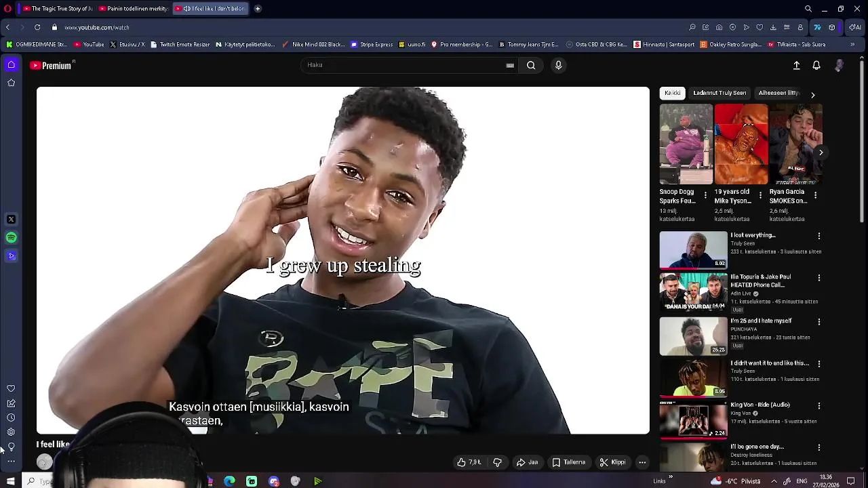Show on-screen keyboard in search field
The width and height of the screenshot is (868, 488).
coord(510,65)
